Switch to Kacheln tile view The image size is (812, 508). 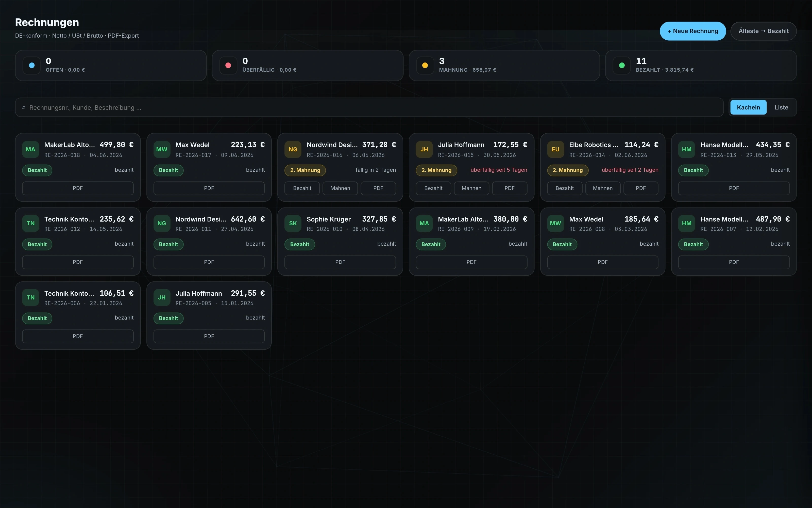click(x=748, y=107)
